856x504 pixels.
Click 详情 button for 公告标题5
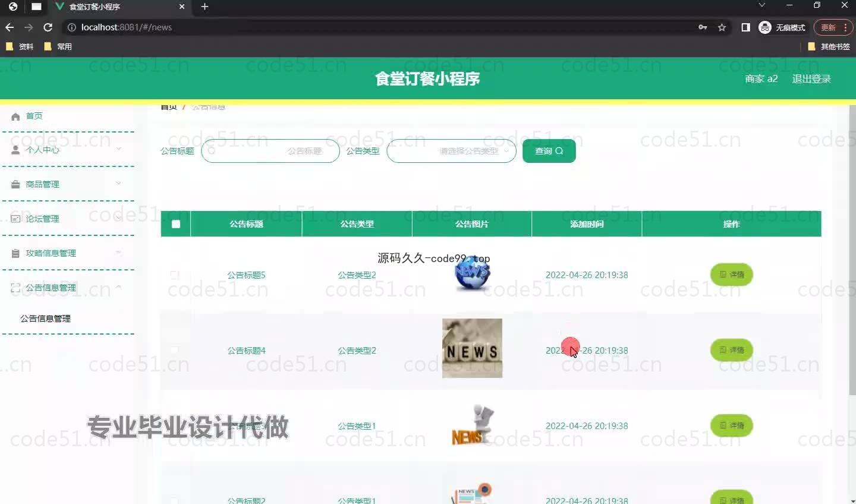click(732, 275)
